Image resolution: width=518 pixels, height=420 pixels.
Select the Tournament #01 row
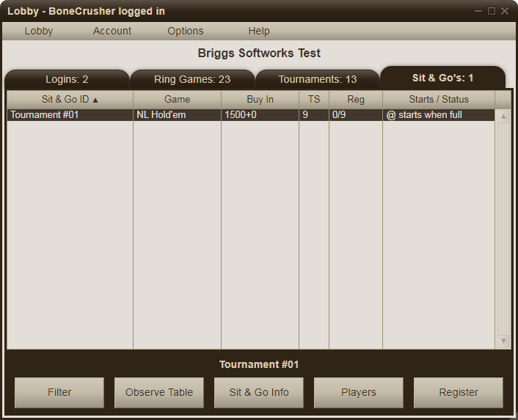click(251, 115)
